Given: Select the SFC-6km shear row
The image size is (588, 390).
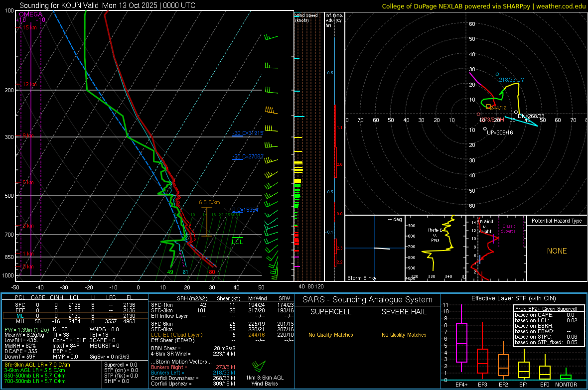Looking at the screenshot, I should tap(222, 324).
